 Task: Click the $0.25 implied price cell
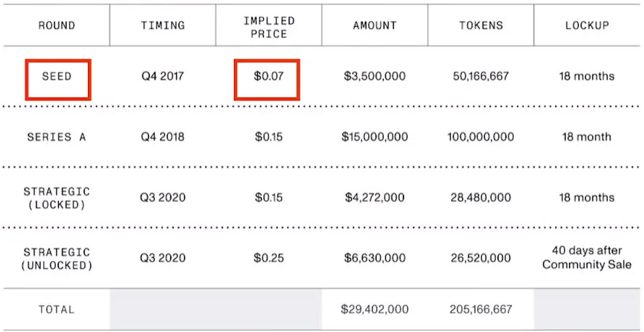268,259
